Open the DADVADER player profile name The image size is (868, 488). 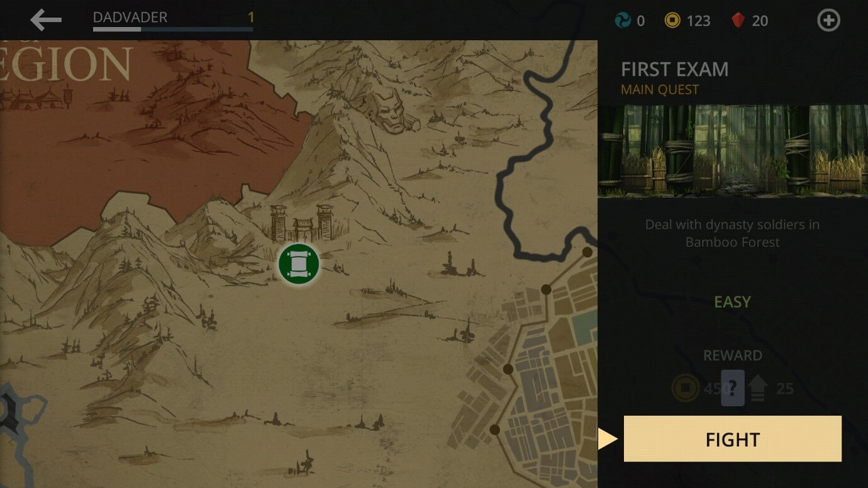130,18
